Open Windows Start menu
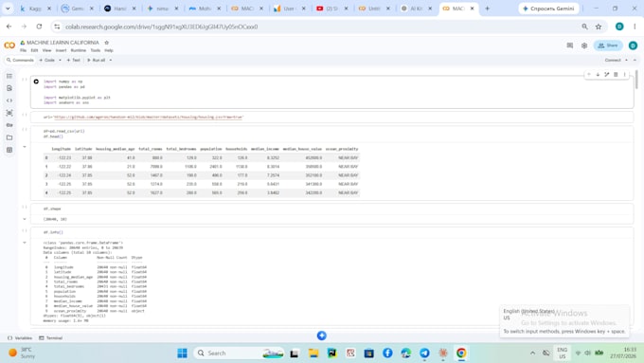 183,353
